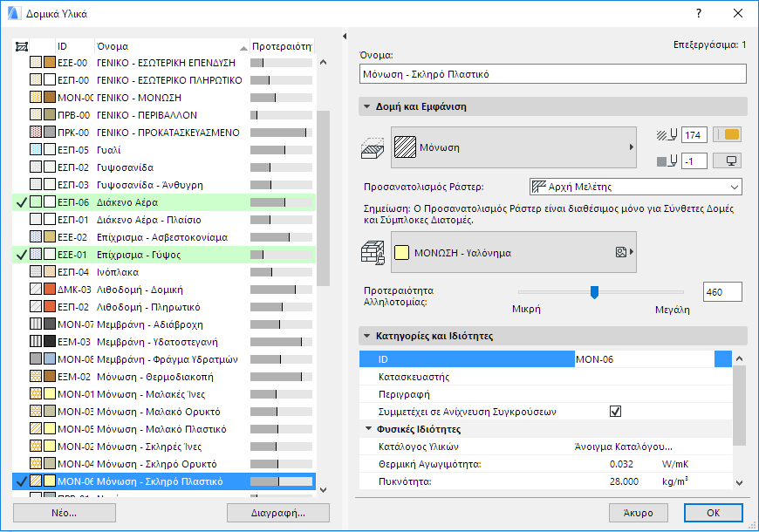Open the Προσανατολισμός Ράστερ dropdown
This screenshot has height=532, width=759.
pos(636,187)
